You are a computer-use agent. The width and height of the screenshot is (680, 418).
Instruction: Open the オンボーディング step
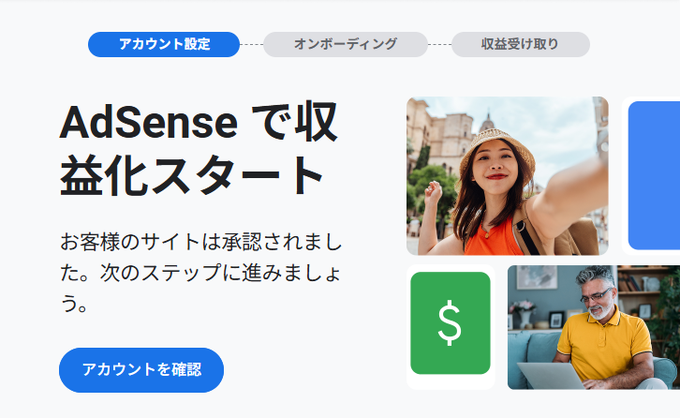pos(345,44)
